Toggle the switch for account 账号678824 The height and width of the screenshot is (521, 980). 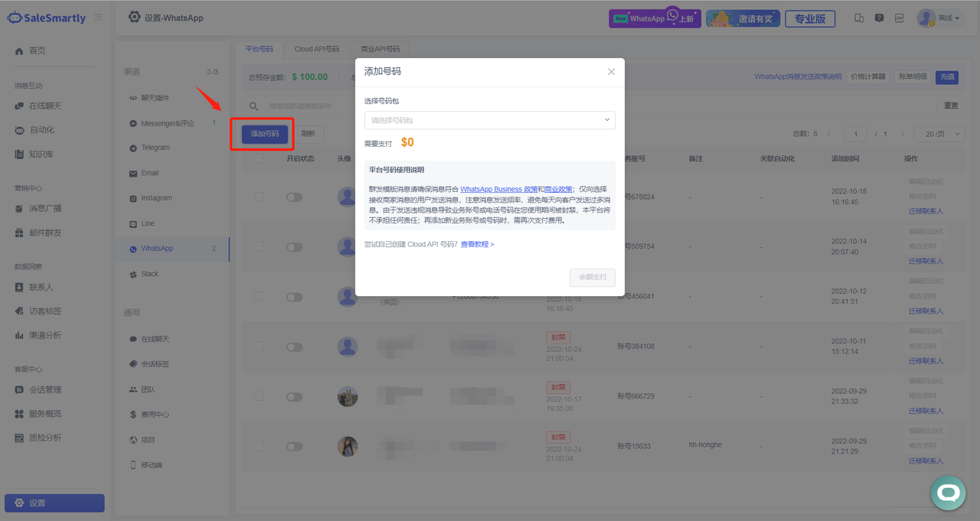click(x=294, y=197)
